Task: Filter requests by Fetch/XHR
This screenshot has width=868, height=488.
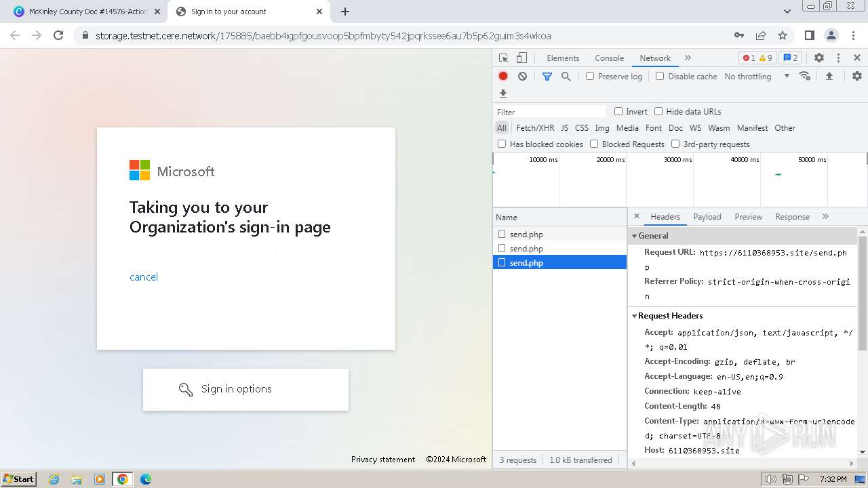Action: [535, 127]
